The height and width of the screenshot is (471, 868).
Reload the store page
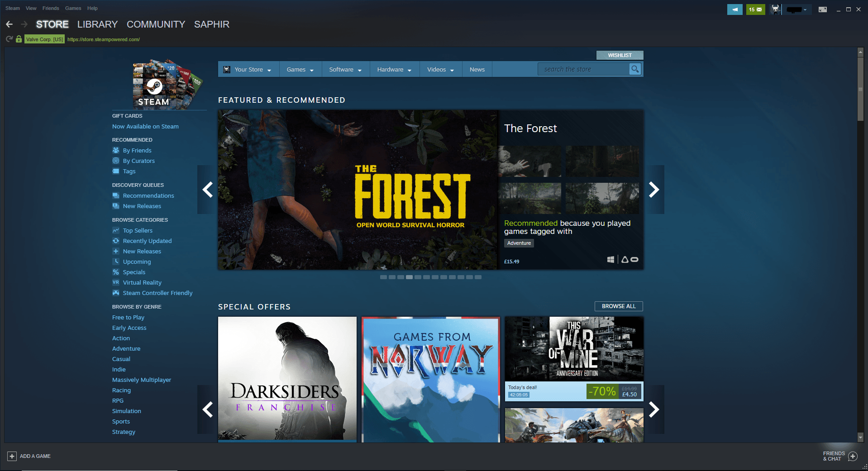click(9, 39)
